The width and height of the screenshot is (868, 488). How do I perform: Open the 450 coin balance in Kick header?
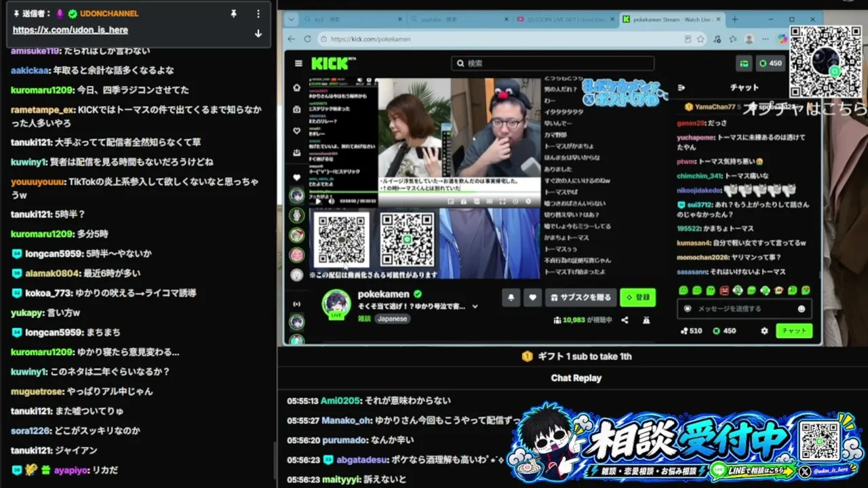(770, 64)
